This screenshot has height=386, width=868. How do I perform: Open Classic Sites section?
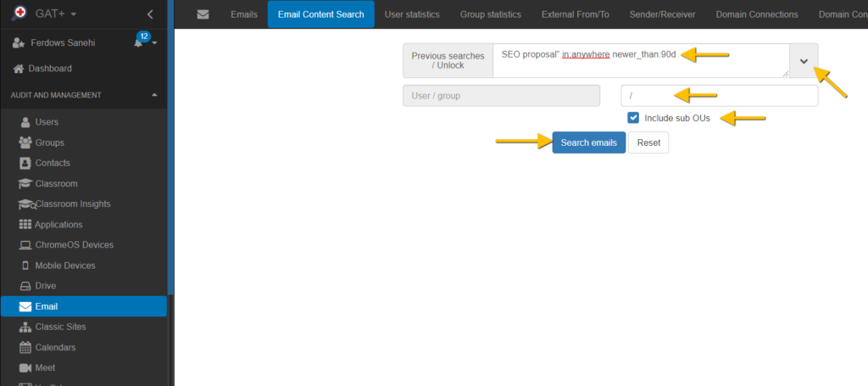[x=60, y=327]
